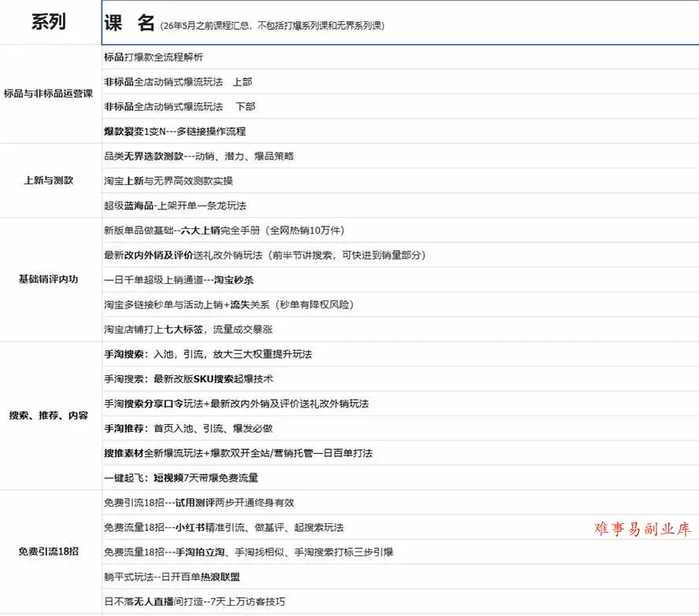Click the row 淘宝上新与无界高效测款实操
Image resolution: width=699 pixels, height=616 pixels.
click(401, 181)
